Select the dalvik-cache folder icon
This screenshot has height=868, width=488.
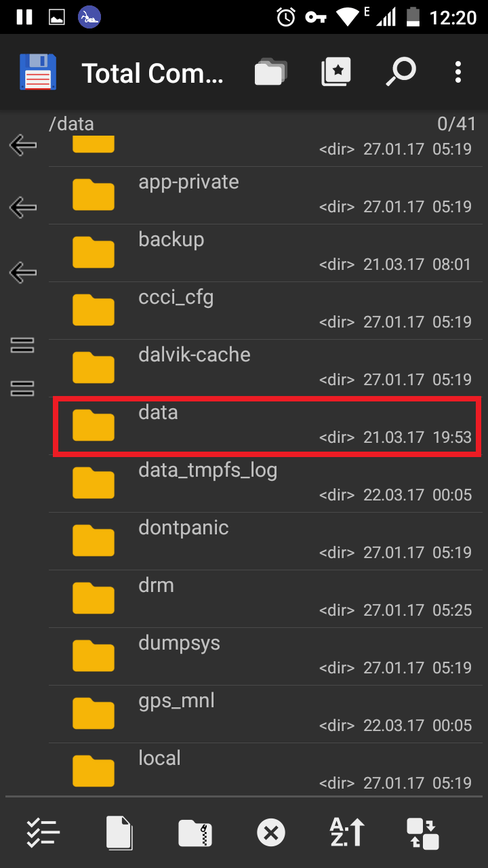coord(94,368)
